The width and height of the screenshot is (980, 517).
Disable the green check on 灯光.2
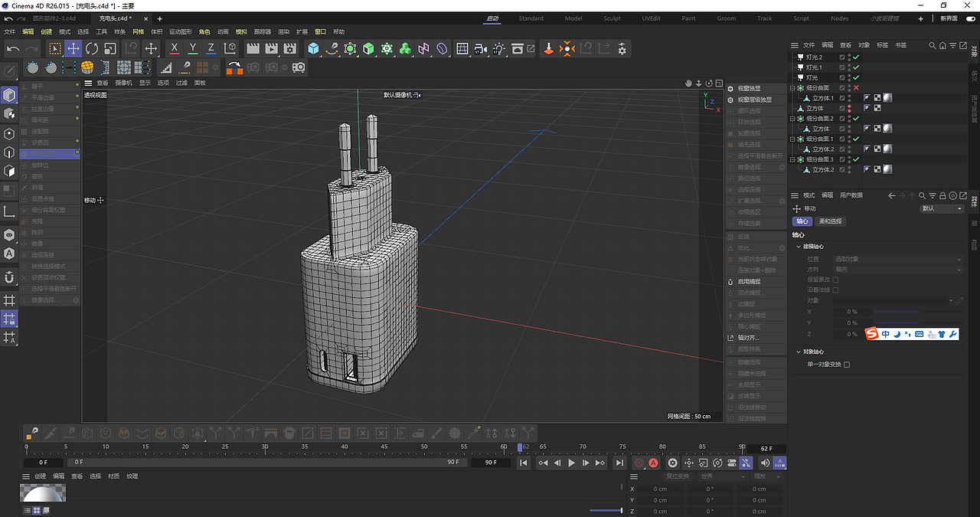tap(856, 57)
